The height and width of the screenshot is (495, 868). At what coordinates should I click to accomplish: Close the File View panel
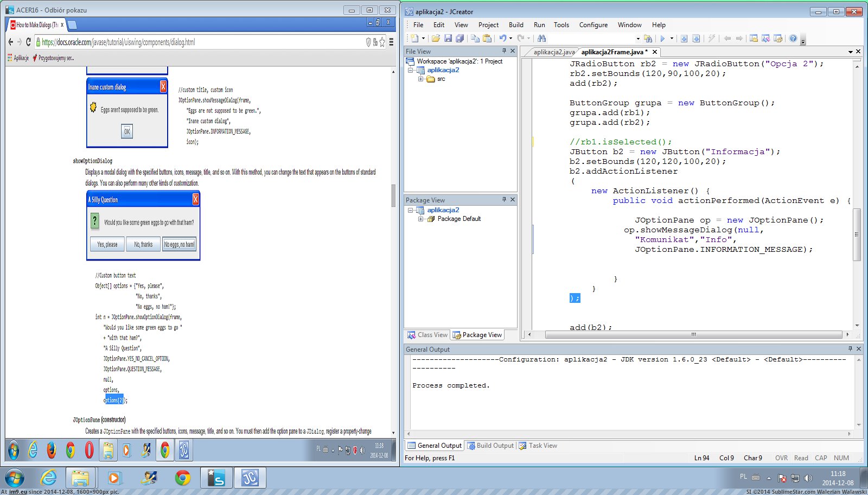513,51
